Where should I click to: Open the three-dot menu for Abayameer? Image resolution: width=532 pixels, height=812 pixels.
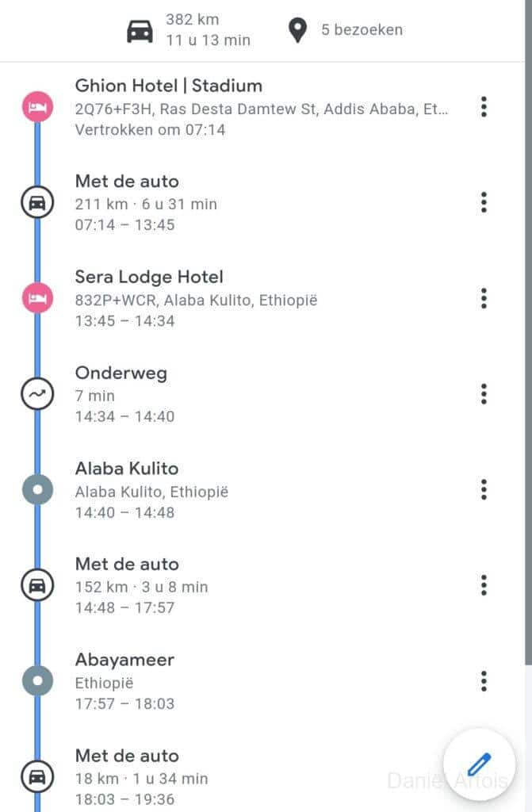pos(484,681)
